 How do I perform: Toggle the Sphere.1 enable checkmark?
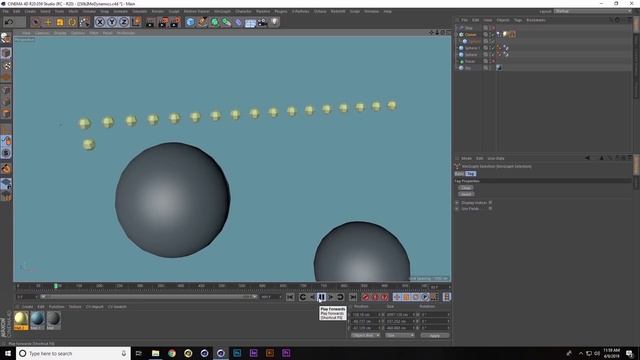(x=493, y=48)
